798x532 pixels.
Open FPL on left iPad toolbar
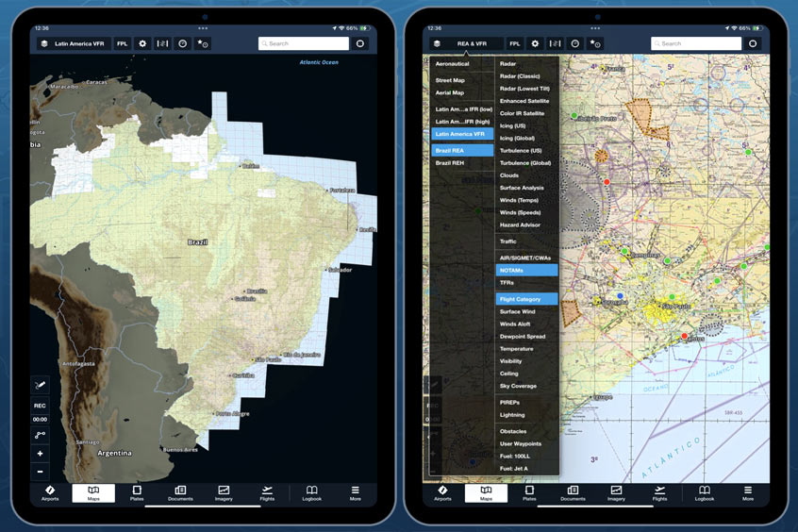122,43
